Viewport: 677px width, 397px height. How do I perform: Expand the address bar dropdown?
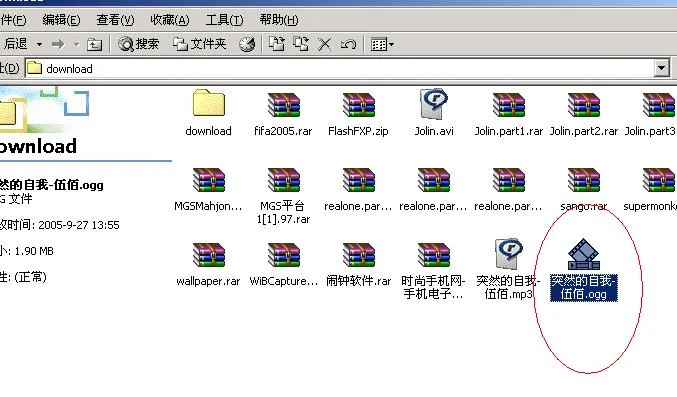(x=661, y=68)
